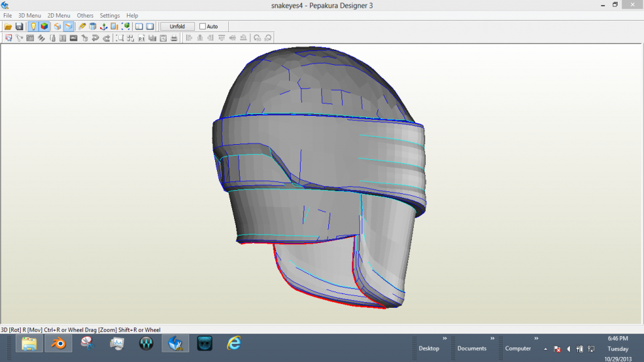Screen dimensions: 644x362
Task: Toggle the colored cube texture icon
Action: pos(44,26)
